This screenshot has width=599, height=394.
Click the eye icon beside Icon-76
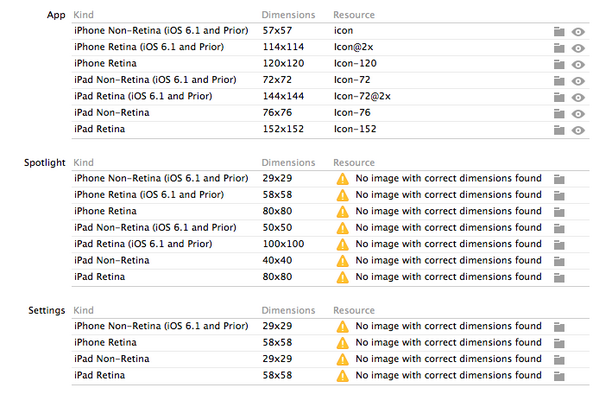click(578, 114)
